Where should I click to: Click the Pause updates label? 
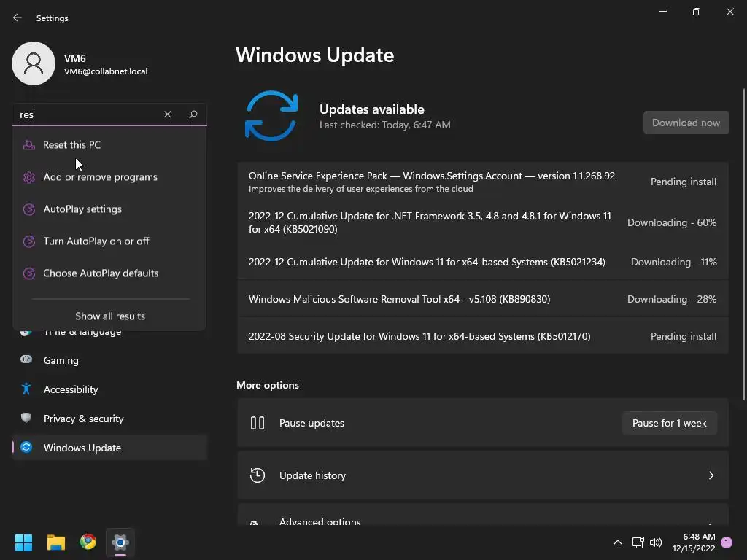[x=311, y=423]
